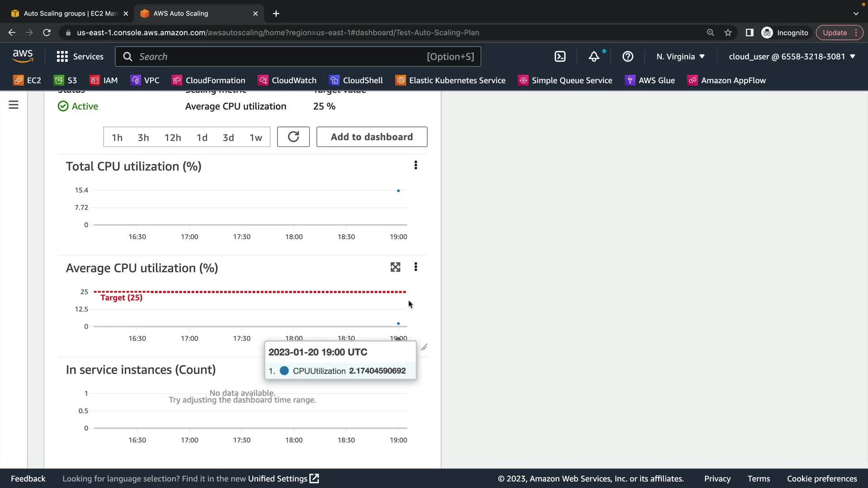
Task: Switch to Auto Scaling groups EC2 tab
Action: 70,14
